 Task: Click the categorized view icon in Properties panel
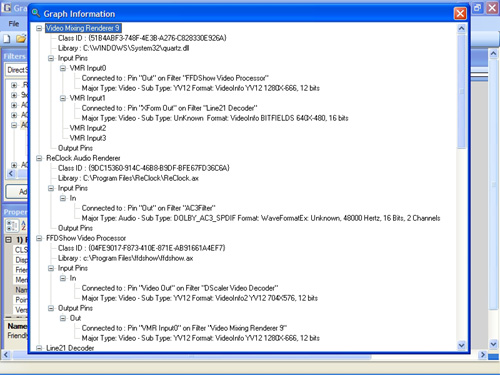pyautogui.click(x=12, y=225)
